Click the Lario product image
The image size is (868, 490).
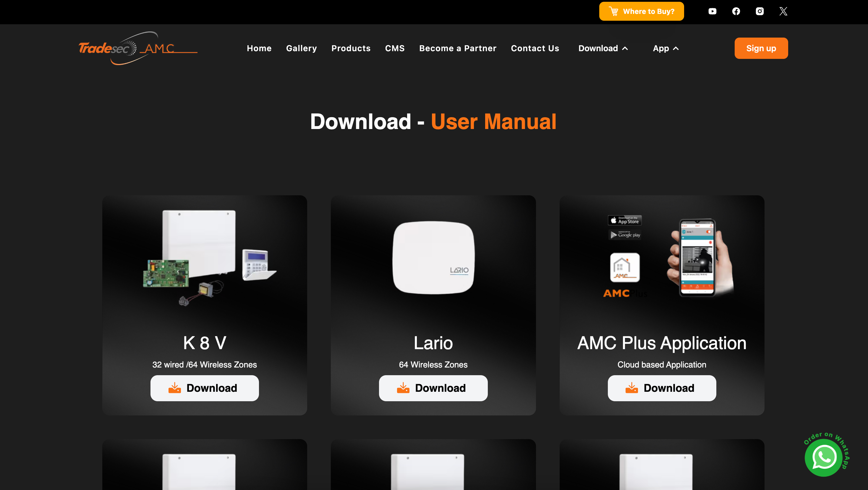click(x=433, y=257)
